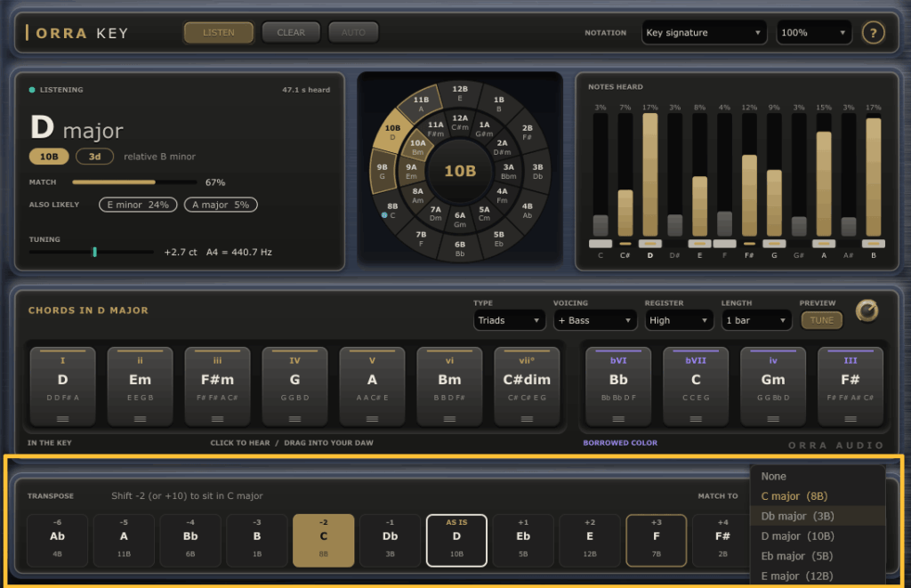Expand the Length 1 bar dropdown

pyautogui.click(x=756, y=320)
